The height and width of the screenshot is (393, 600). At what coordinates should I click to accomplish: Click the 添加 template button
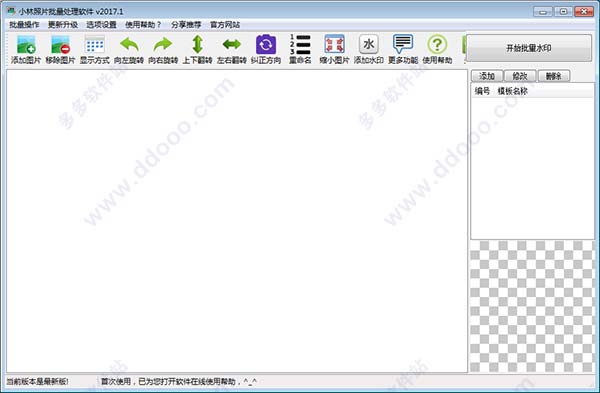pyautogui.click(x=487, y=76)
